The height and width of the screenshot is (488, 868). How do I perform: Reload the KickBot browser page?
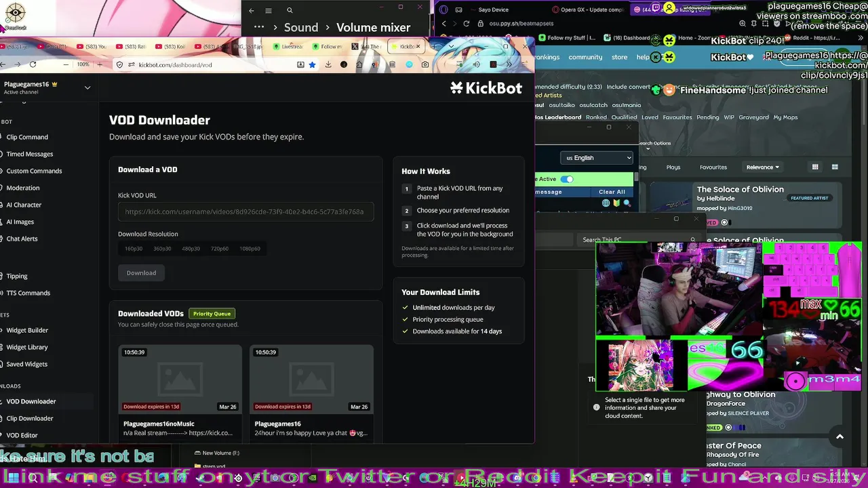[33, 64]
